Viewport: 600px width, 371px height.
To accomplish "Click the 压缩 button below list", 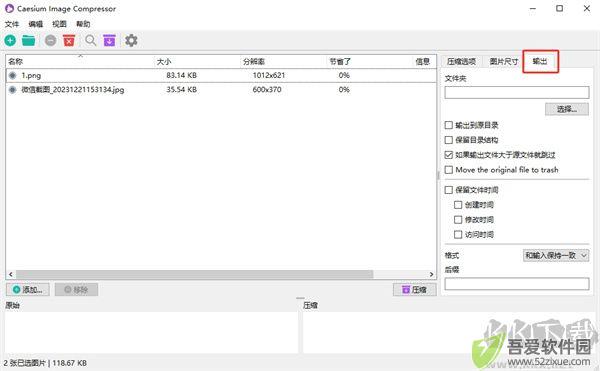I will tap(414, 290).
